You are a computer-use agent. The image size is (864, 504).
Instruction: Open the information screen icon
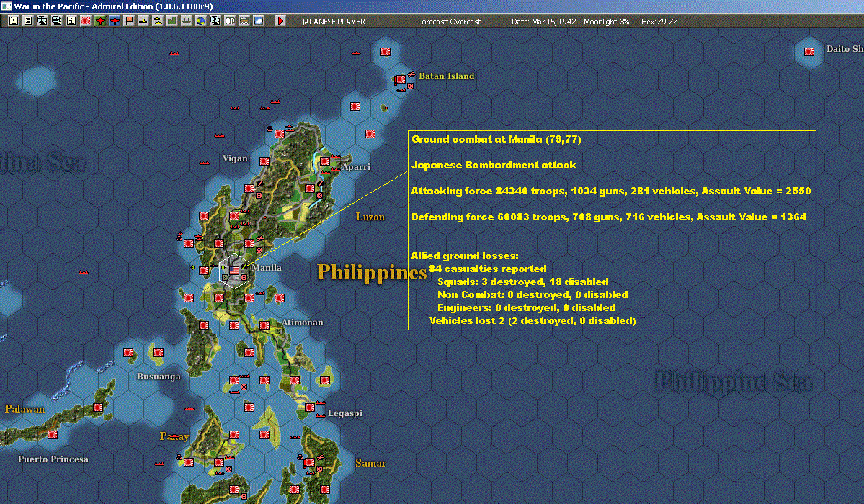(x=71, y=21)
